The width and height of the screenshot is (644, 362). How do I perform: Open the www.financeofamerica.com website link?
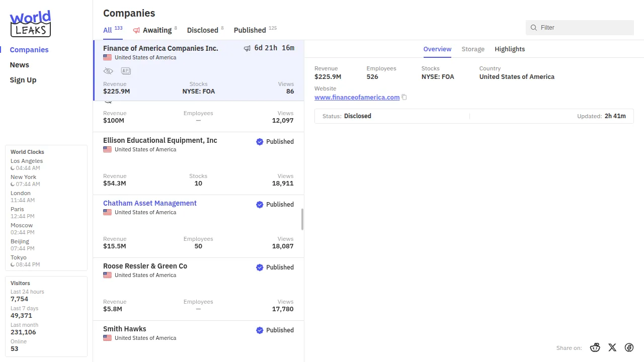point(357,98)
